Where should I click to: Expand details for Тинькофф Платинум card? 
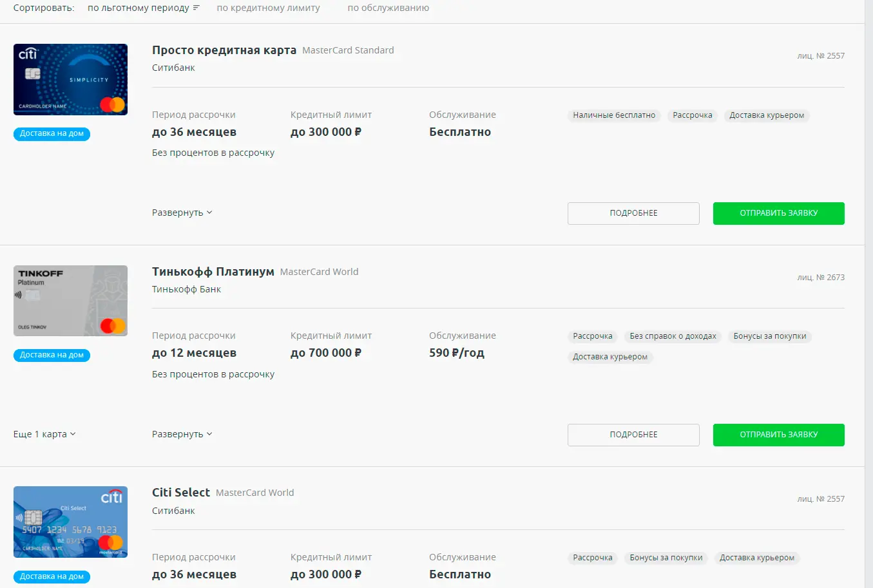click(x=182, y=434)
